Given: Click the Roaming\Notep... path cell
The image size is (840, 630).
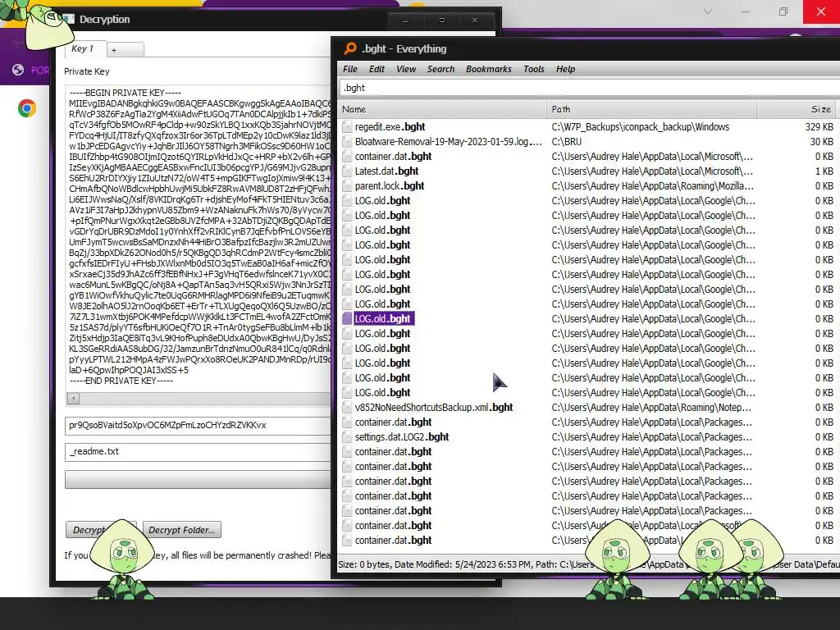Looking at the screenshot, I should (x=651, y=408).
